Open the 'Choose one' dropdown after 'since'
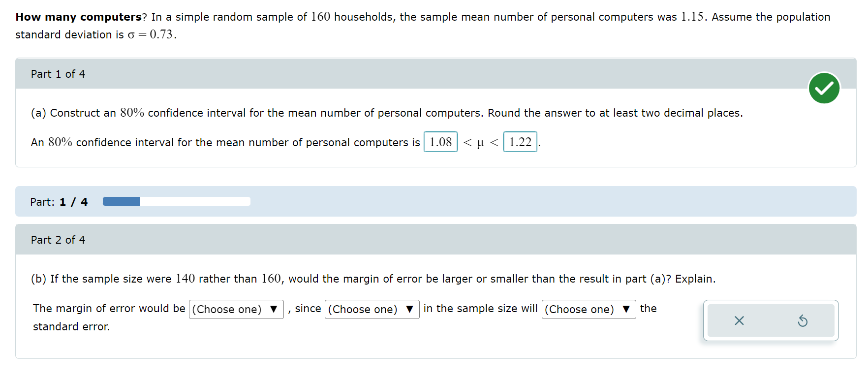Viewport: 868px width, 383px height. point(372,309)
